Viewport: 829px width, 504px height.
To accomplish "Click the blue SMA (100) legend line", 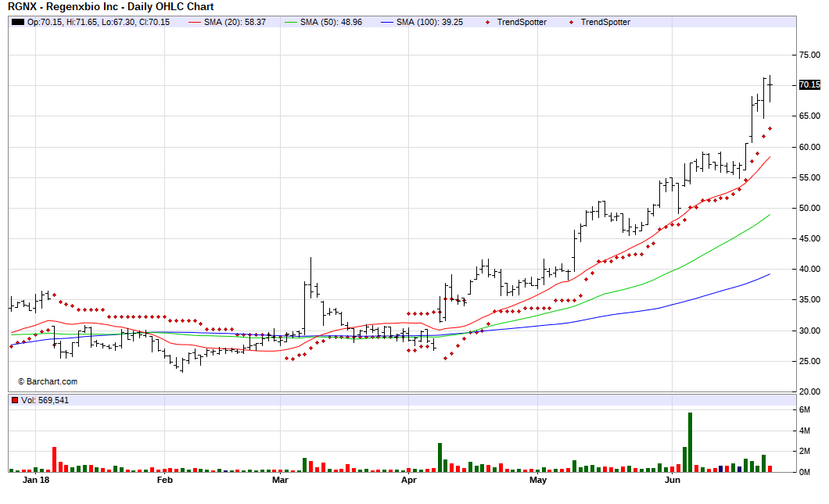I will [388, 22].
